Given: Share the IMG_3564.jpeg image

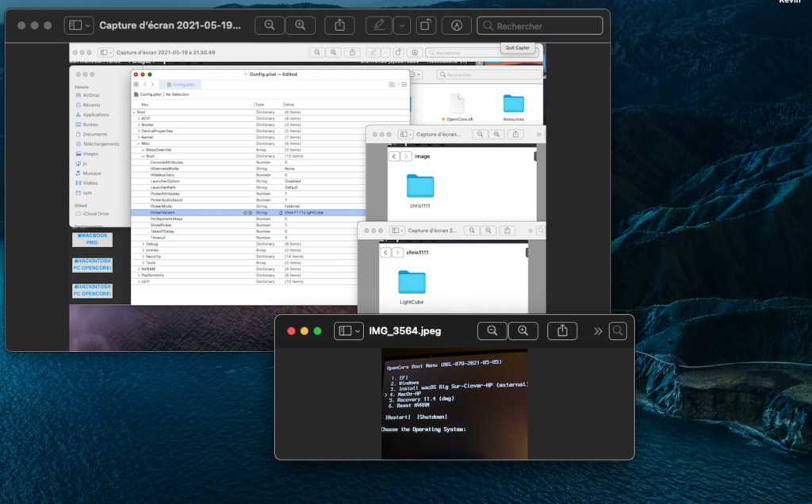Looking at the screenshot, I should click(562, 330).
